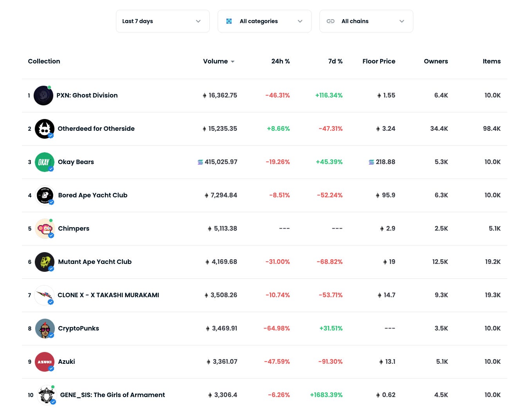Click the +1683.39% 7d change
The width and height of the screenshot is (532, 410).
326,395
